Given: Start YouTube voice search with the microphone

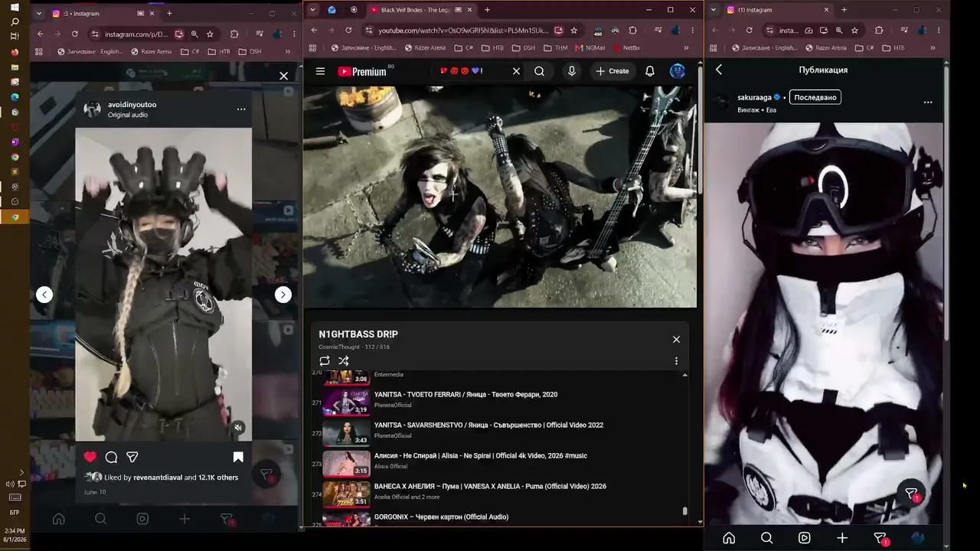Looking at the screenshot, I should pyautogui.click(x=571, y=71).
